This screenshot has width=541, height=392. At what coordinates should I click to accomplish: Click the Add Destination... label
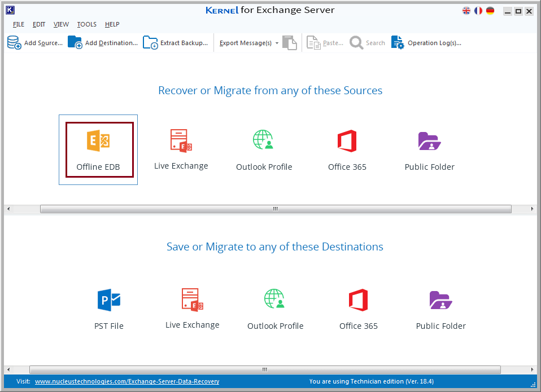(111, 43)
